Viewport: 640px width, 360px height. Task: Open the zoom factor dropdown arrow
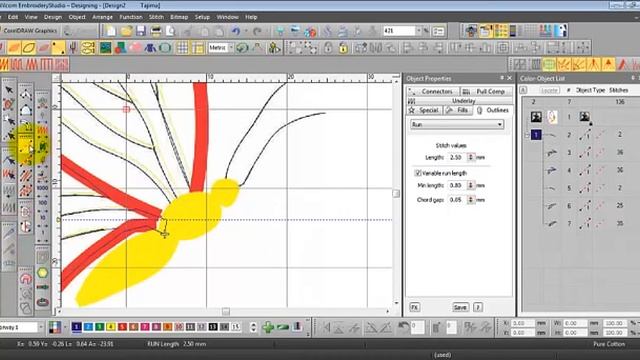coord(418,31)
